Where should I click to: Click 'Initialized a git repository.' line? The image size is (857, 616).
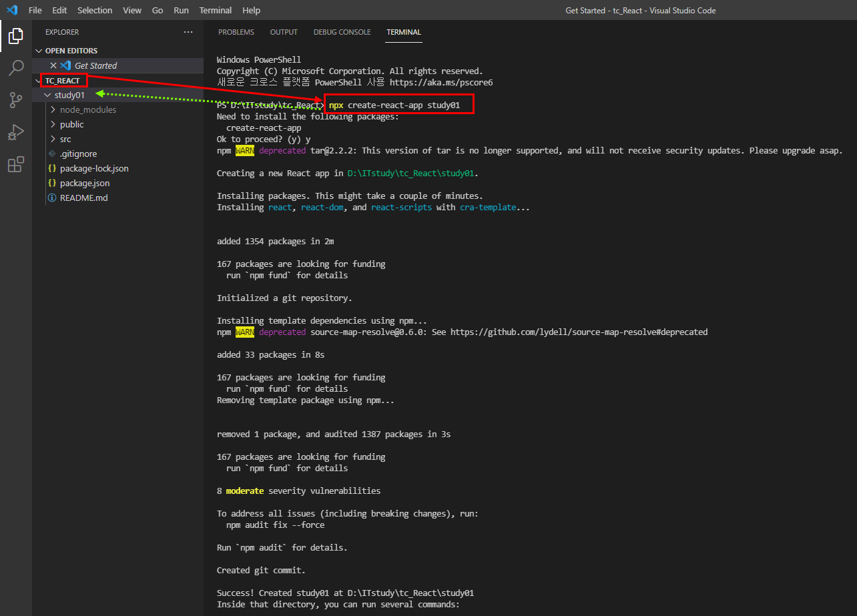pyautogui.click(x=284, y=298)
